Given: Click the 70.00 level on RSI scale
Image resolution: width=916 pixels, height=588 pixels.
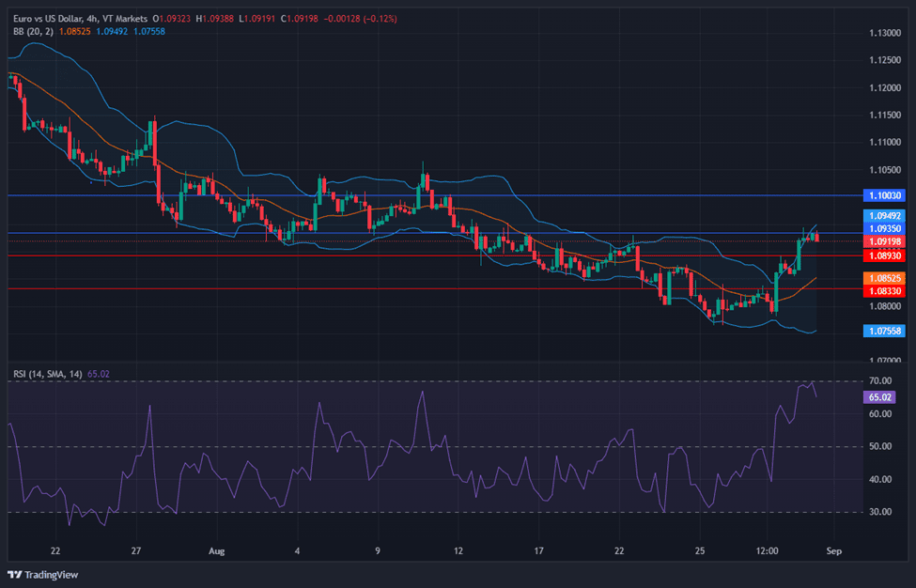Looking at the screenshot, I should (x=880, y=381).
